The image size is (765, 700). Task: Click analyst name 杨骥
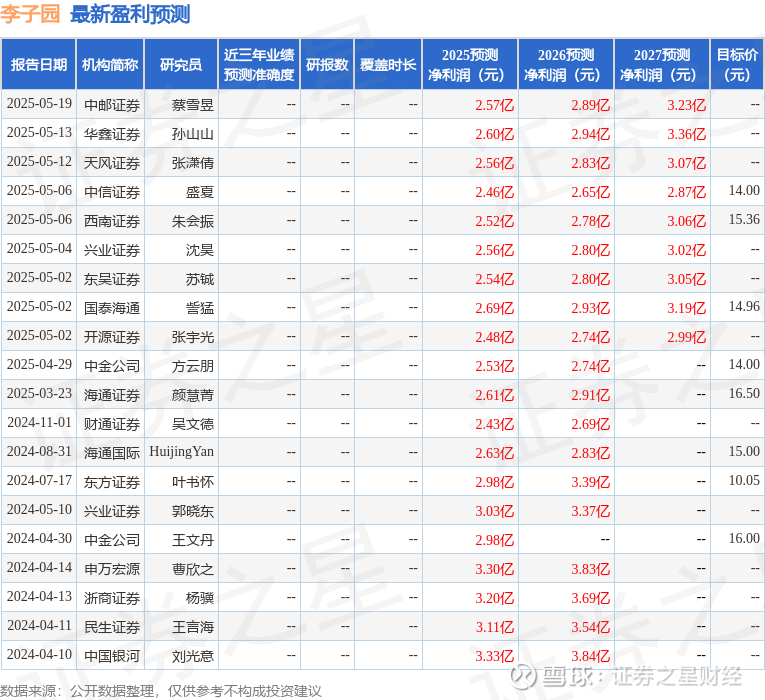click(x=200, y=598)
